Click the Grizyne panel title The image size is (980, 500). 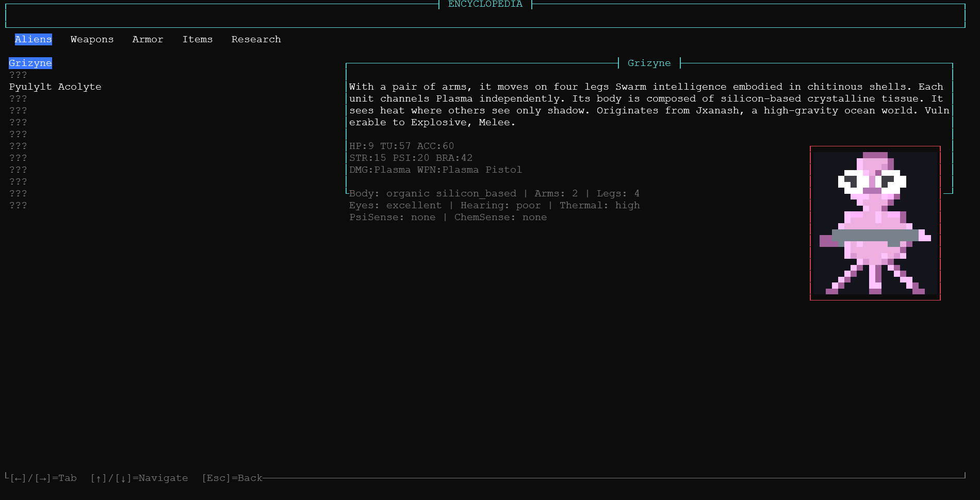pos(649,63)
